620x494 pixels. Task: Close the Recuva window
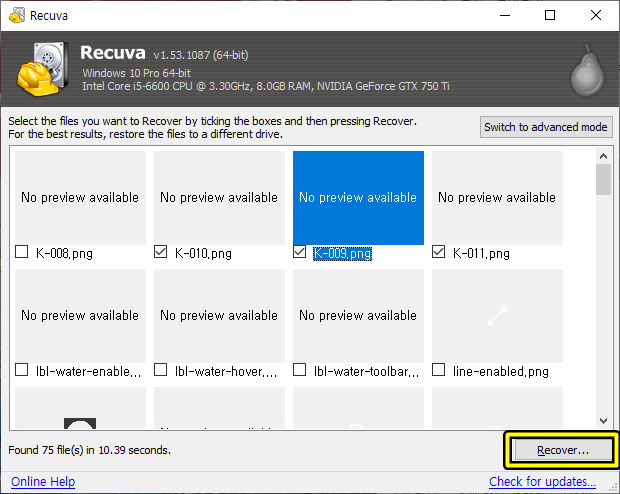click(x=595, y=15)
